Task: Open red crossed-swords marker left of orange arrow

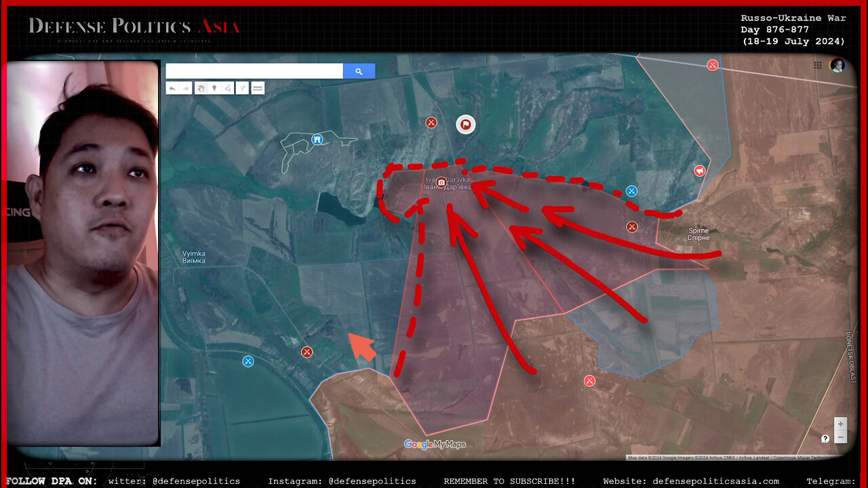Action: (307, 352)
